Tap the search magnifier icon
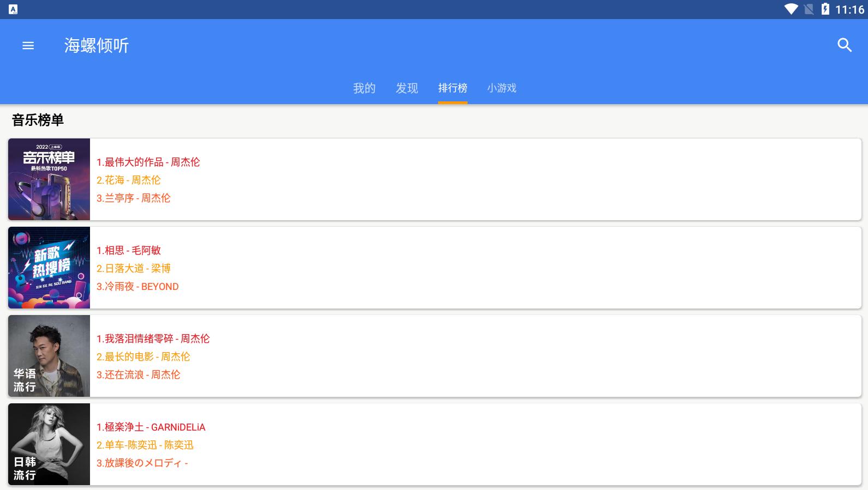This screenshot has width=868, height=490. (844, 45)
